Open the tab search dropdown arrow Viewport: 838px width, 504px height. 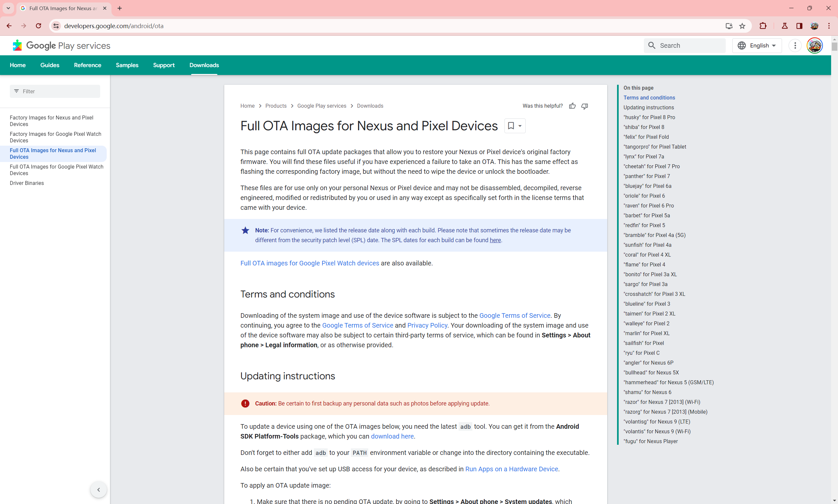point(8,8)
